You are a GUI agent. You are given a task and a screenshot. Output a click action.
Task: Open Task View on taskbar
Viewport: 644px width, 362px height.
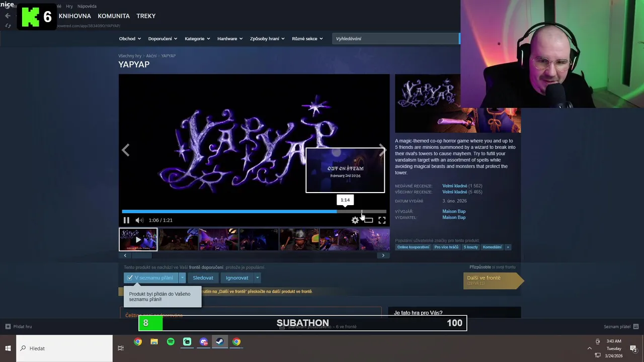tap(121, 348)
